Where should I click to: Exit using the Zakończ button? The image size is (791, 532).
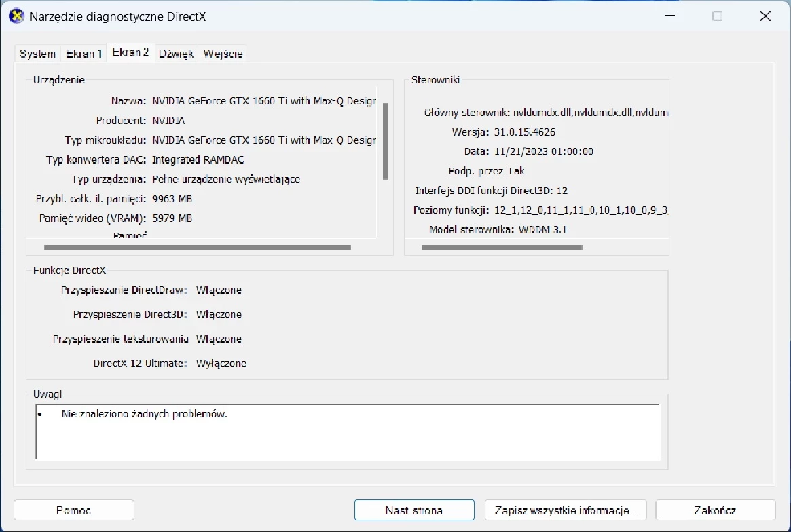click(x=716, y=510)
